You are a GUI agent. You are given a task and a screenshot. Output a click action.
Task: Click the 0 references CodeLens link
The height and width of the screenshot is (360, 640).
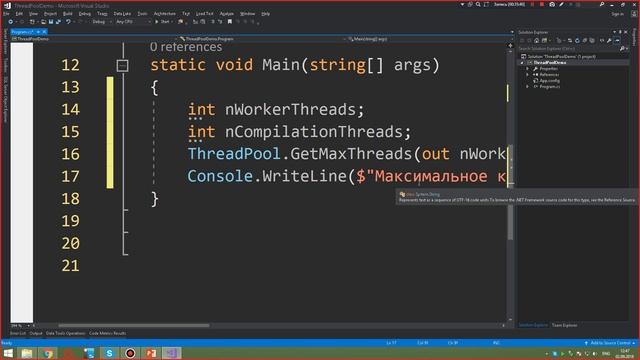pyautogui.click(x=186, y=47)
